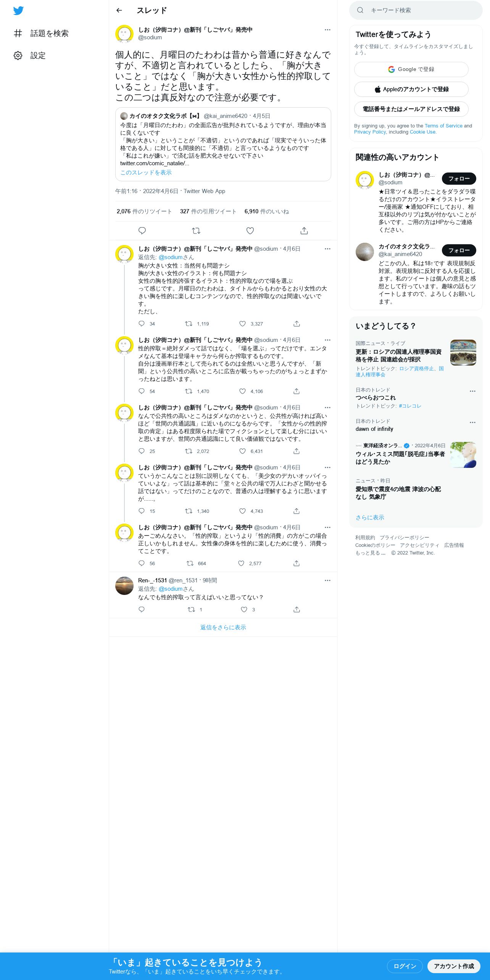
Task: Click 電話番号またはメールアドレスで登録 button
Action: point(411,109)
